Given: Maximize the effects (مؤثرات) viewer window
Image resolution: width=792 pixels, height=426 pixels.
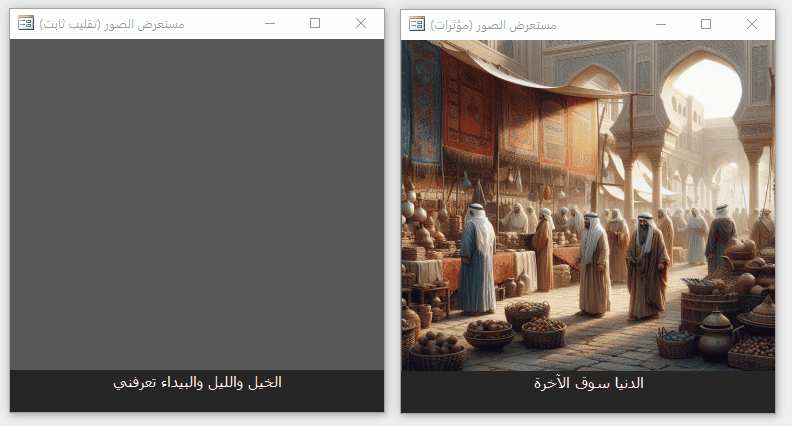Looking at the screenshot, I should (706, 24).
